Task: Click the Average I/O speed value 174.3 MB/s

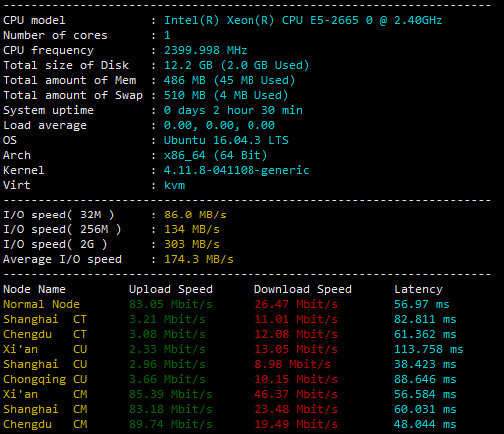Action: (199, 259)
